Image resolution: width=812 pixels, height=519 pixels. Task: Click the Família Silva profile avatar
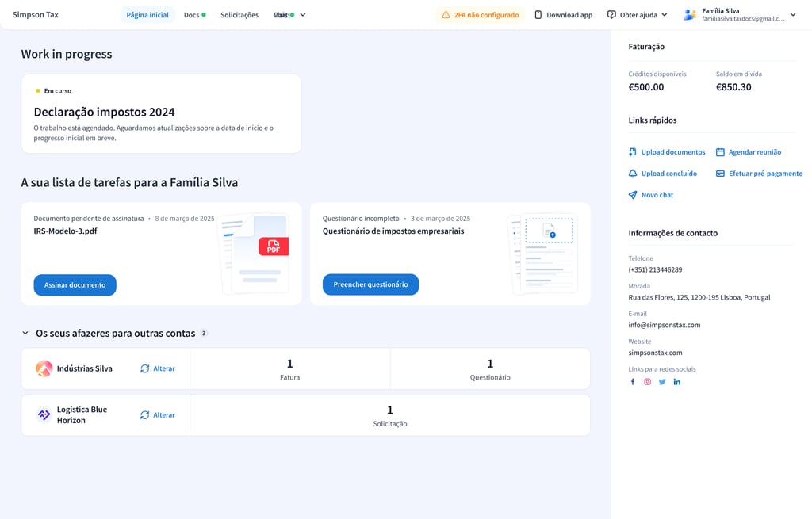pyautogui.click(x=689, y=15)
